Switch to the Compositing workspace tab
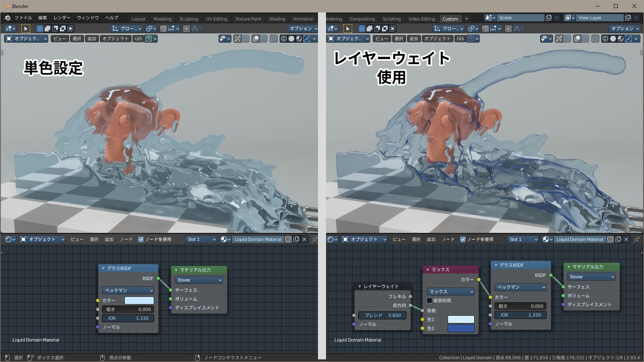 pos(362,19)
